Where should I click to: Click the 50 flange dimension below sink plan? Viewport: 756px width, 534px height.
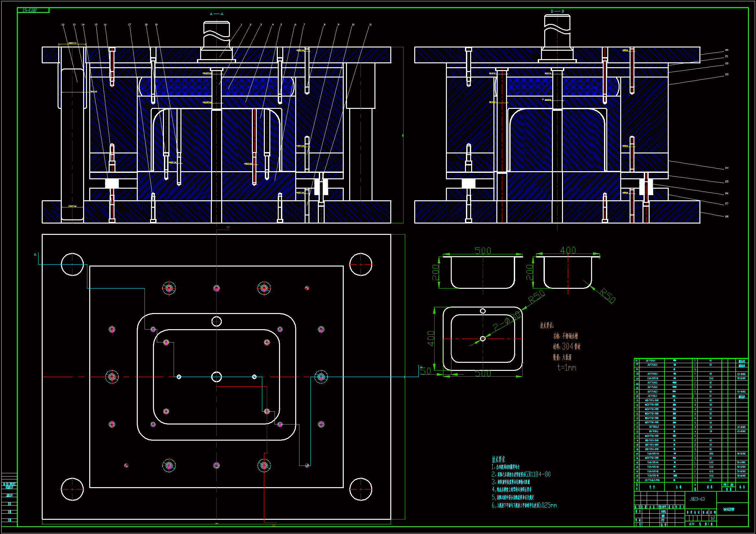(x=426, y=371)
